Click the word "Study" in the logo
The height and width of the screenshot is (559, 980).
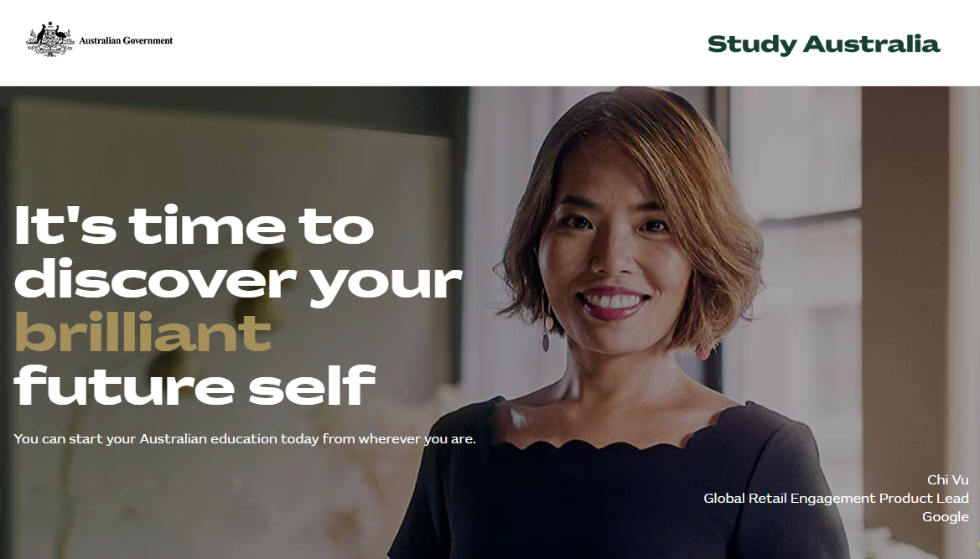pos(753,45)
